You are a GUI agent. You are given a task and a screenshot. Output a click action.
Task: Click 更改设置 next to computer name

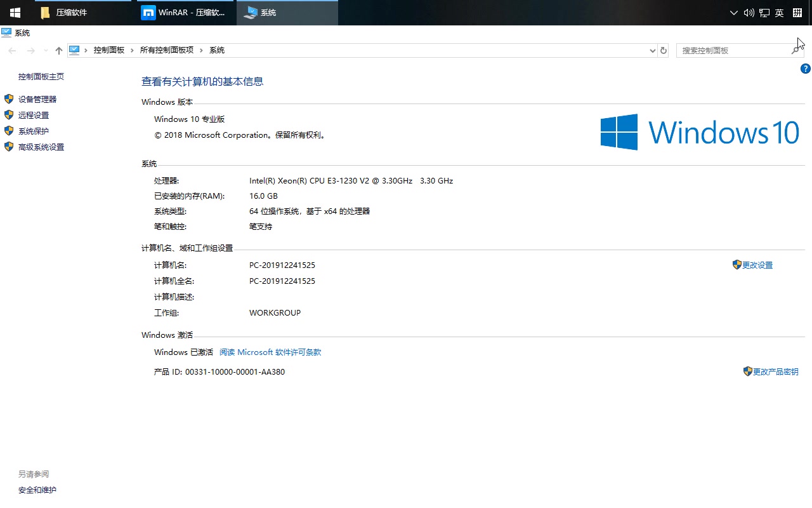pyautogui.click(x=757, y=265)
